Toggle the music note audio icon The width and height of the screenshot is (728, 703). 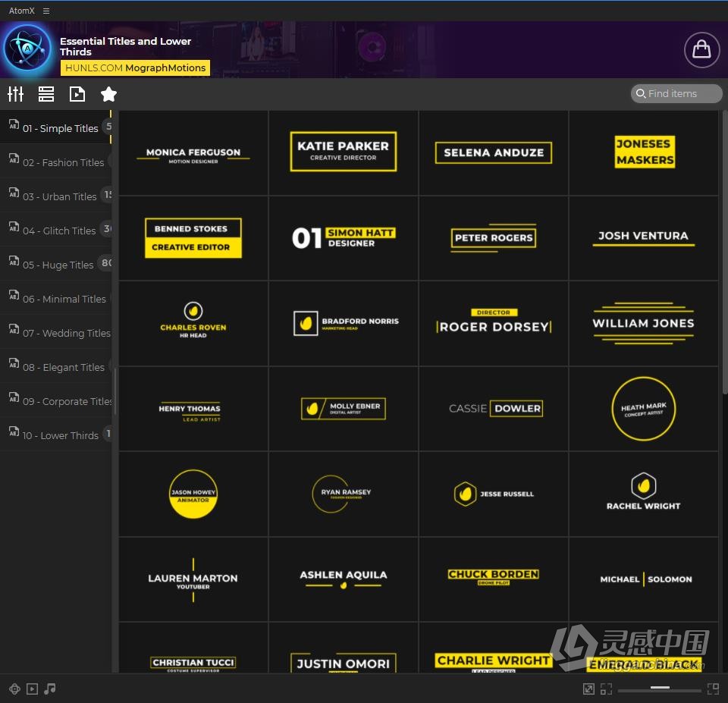[50, 689]
